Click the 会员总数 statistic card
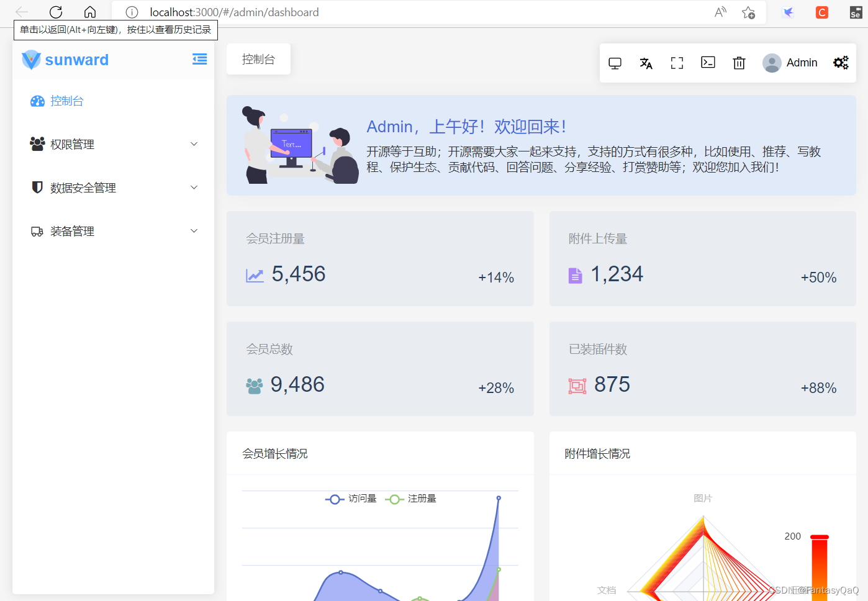The height and width of the screenshot is (601, 868). tap(380, 369)
